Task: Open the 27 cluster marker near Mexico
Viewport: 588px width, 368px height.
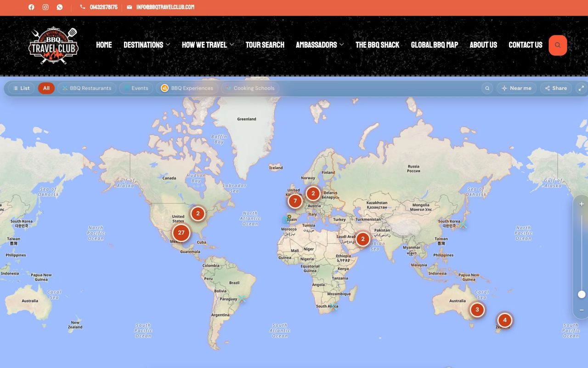Action: [x=181, y=233]
